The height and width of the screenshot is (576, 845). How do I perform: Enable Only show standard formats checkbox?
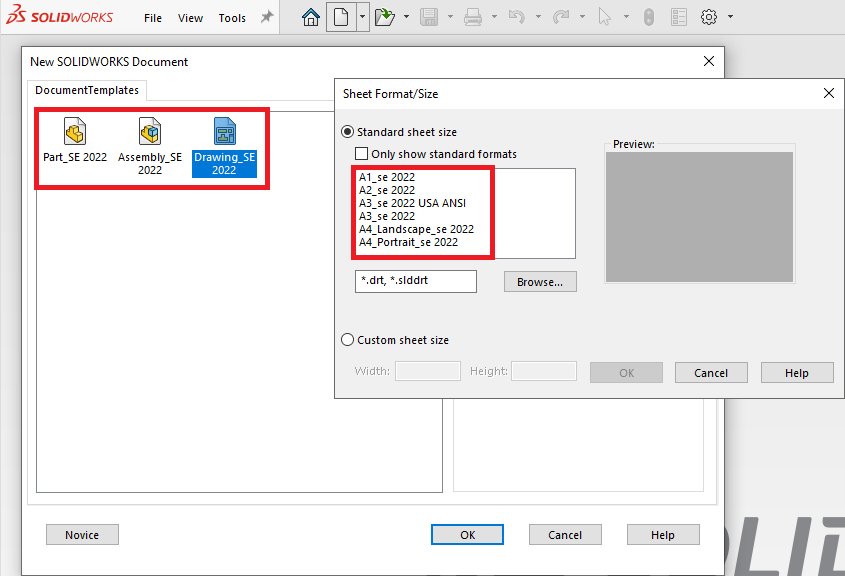362,154
